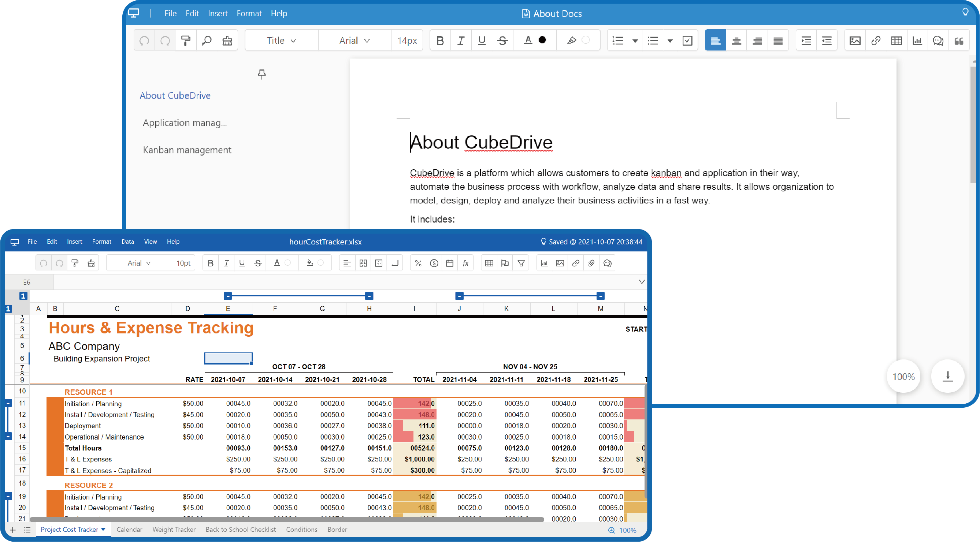Toggle Bold in the spreadsheet toolbar
This screenshot has height=542, width=980.
click(x=210, y=263)
